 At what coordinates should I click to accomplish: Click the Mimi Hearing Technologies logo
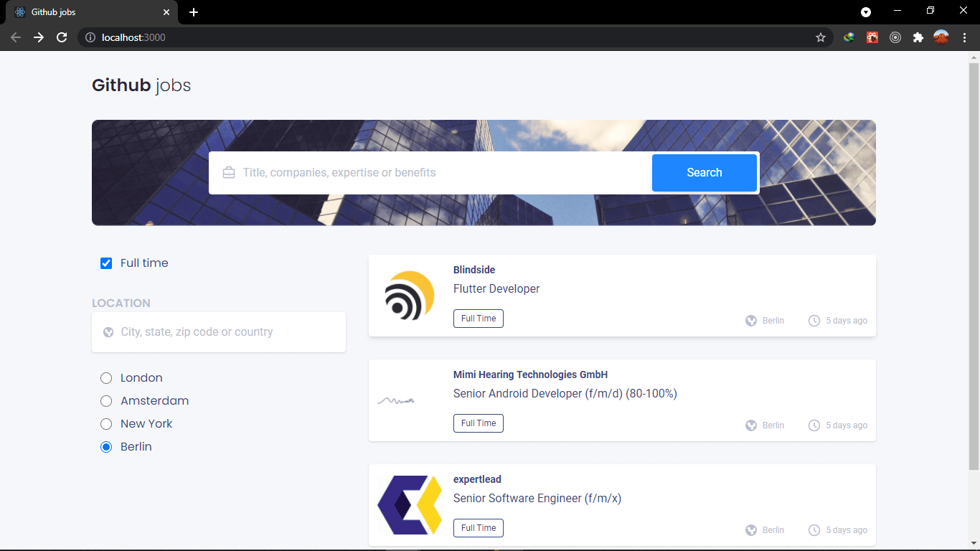pos(397,400)
